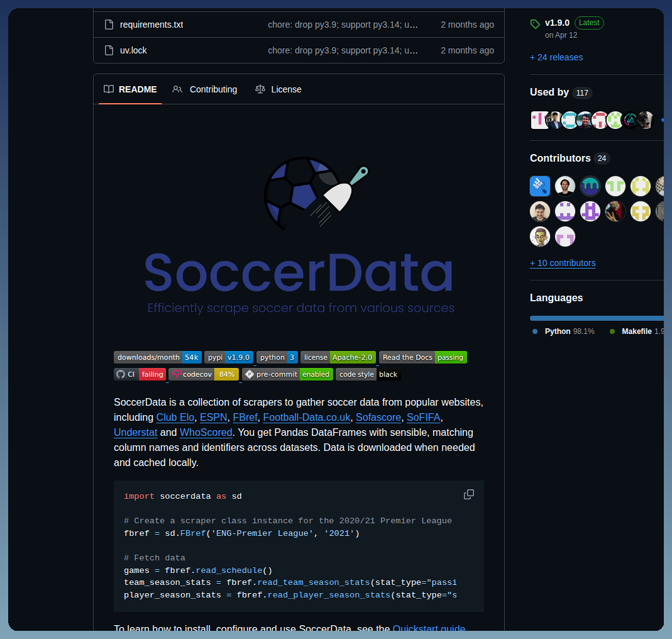Switch to the Contributing tab
The image size is (672, 639).
205,89
